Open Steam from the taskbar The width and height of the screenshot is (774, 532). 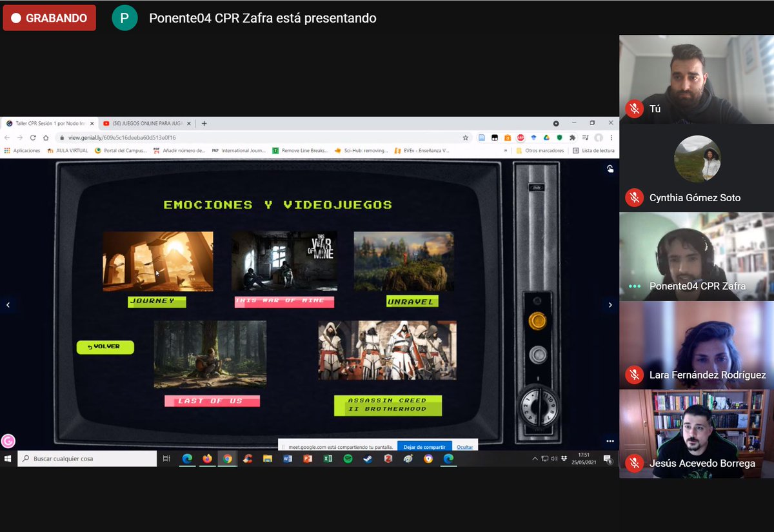[x=368, y=458]
